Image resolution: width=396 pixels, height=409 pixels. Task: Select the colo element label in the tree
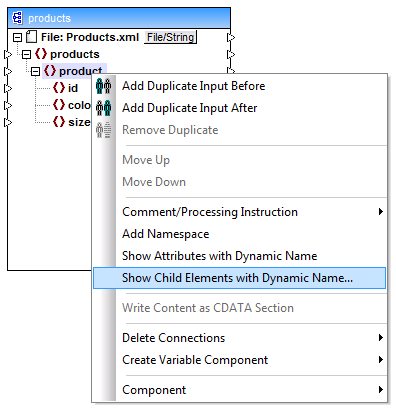[79, 105]
